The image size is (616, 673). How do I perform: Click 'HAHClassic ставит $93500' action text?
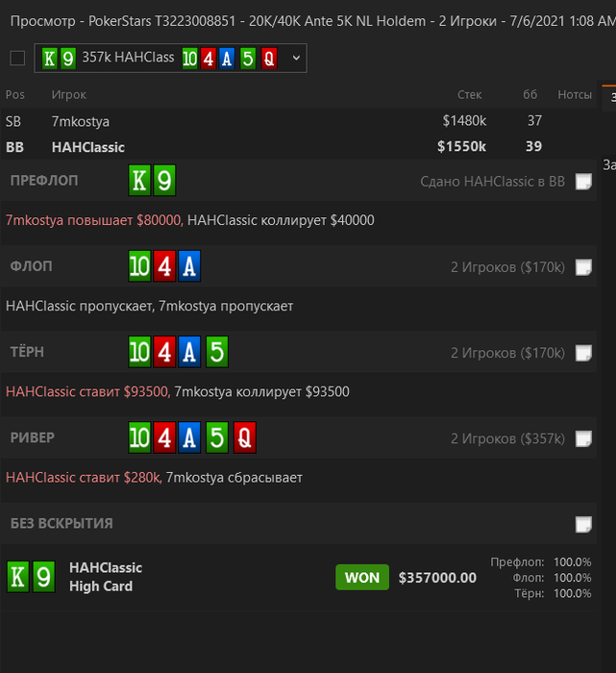click(88, 392)
